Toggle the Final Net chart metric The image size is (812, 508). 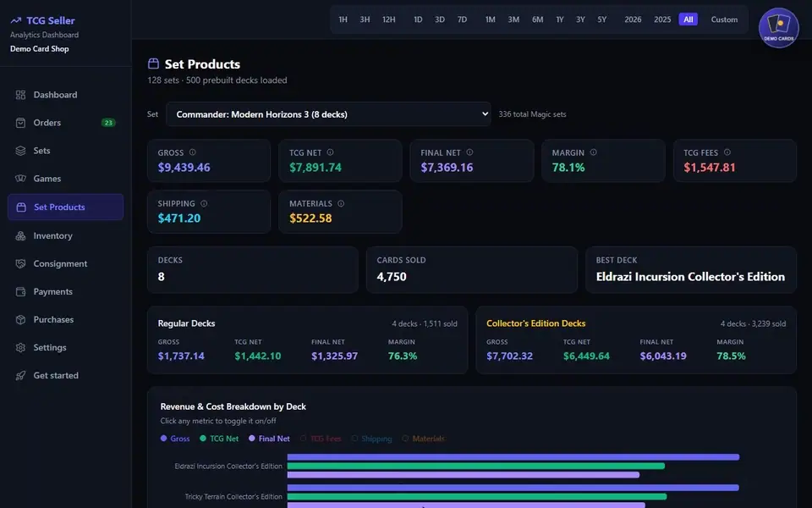269,439
